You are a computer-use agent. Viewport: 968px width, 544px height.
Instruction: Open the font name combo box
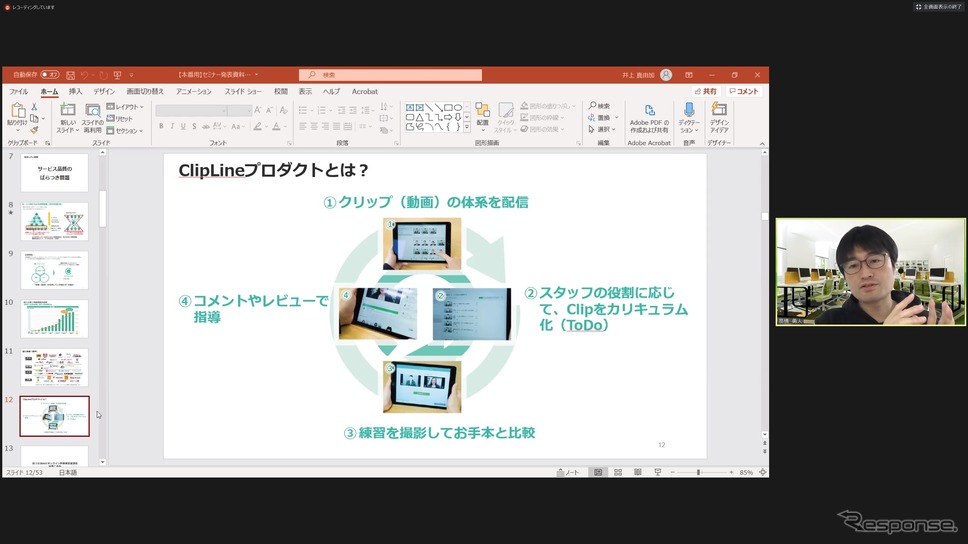pyautogui.click(x=191, y=111)
